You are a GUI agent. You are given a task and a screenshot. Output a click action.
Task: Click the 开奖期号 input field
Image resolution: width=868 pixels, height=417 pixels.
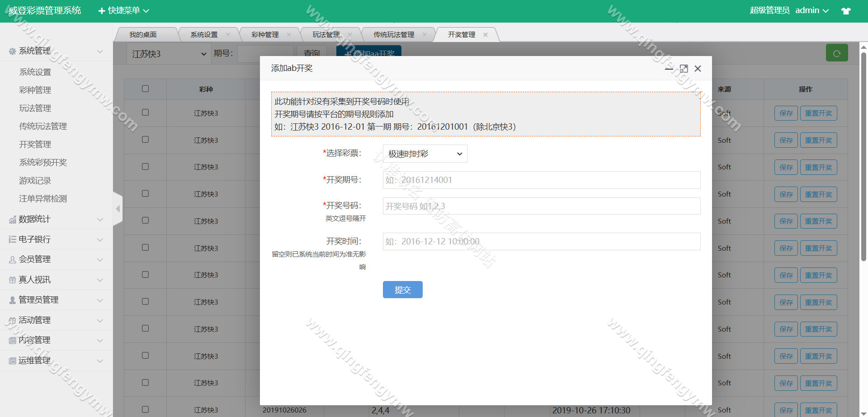[x=541, y=180]
